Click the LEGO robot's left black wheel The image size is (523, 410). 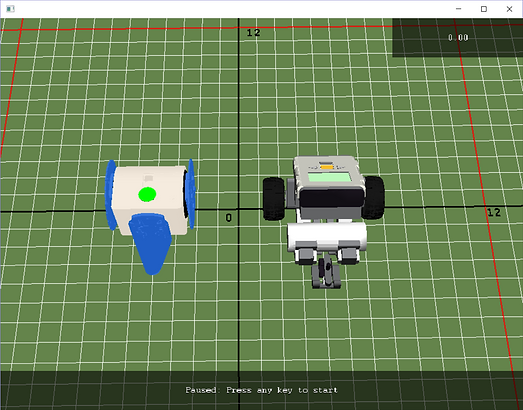[274, 199]
